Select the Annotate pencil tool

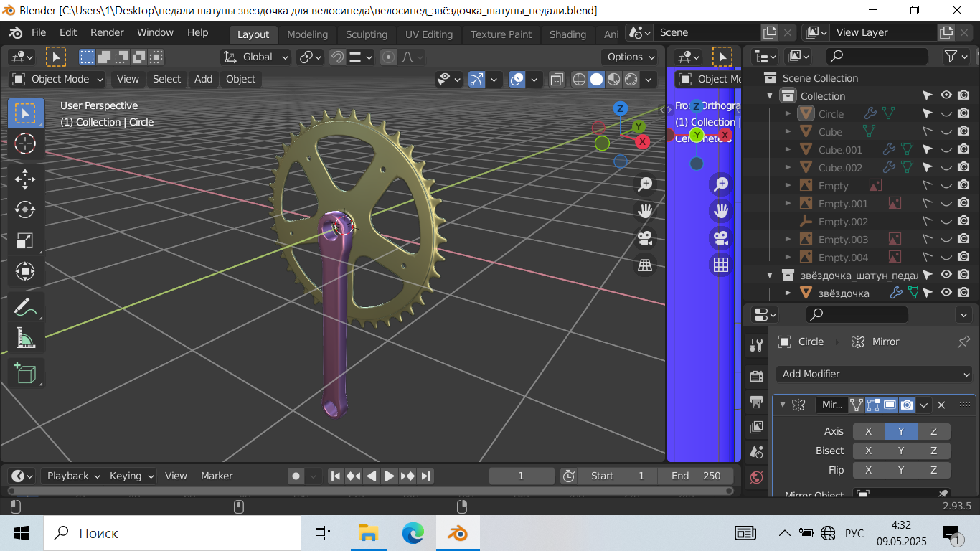(x=25, y=307)
